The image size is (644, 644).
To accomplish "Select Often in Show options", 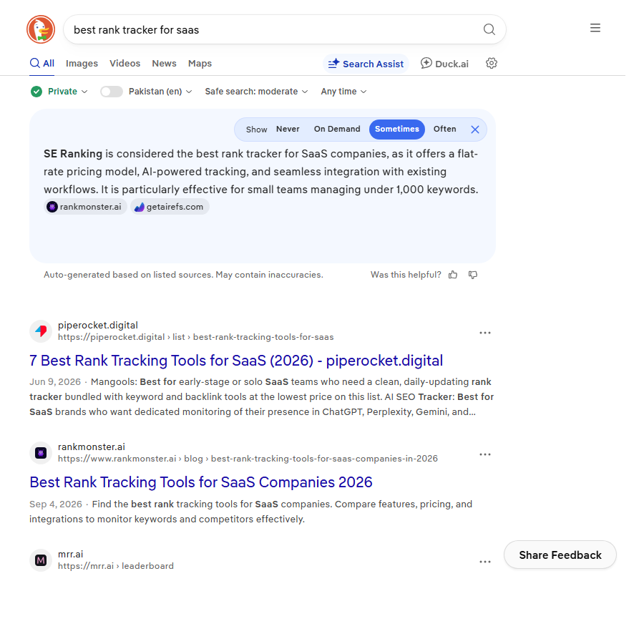I will (x=444, y=129).
